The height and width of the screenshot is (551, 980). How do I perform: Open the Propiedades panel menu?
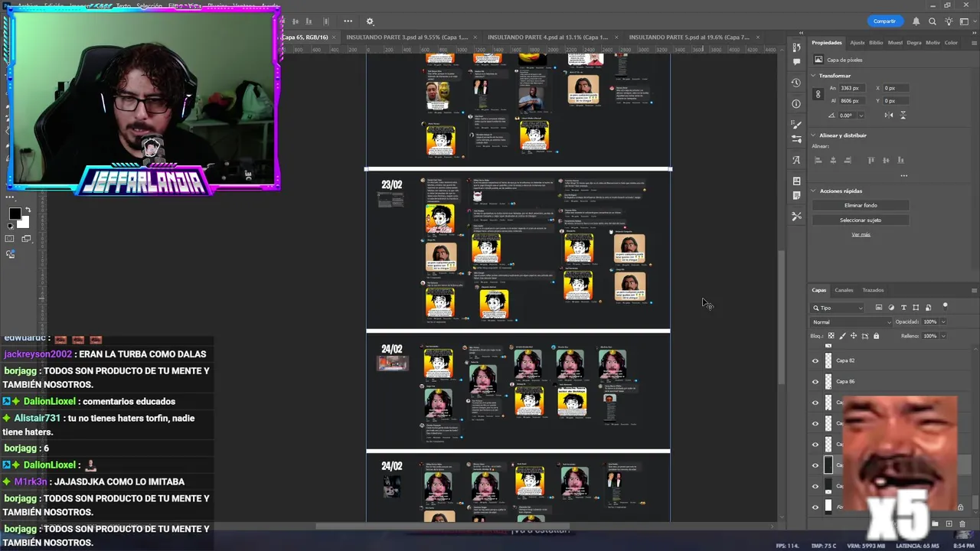pos(973,43)
